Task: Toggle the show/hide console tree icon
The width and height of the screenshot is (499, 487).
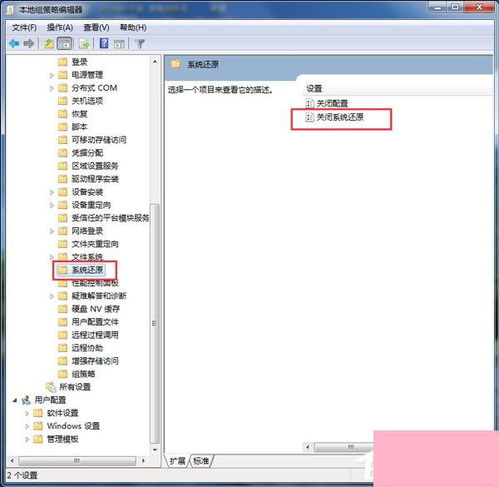Action: click(65, 44)
